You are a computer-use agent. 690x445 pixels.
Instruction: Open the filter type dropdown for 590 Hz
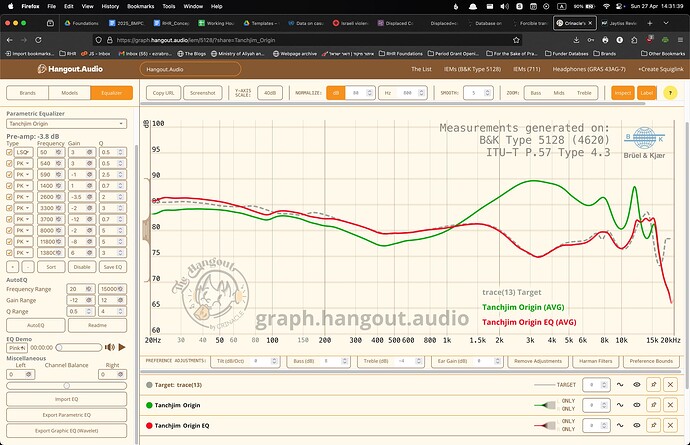(x=23, y=175)
